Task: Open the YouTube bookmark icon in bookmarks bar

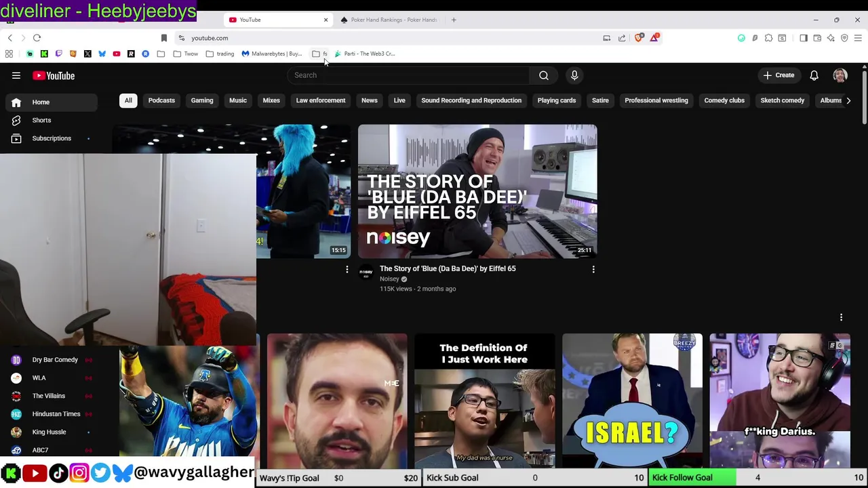Action: (117, 54)
